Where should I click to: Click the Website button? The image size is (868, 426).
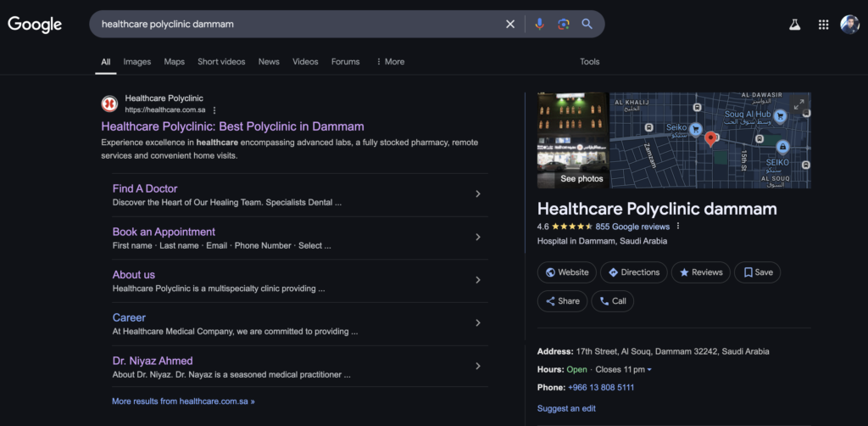point(567,272)
